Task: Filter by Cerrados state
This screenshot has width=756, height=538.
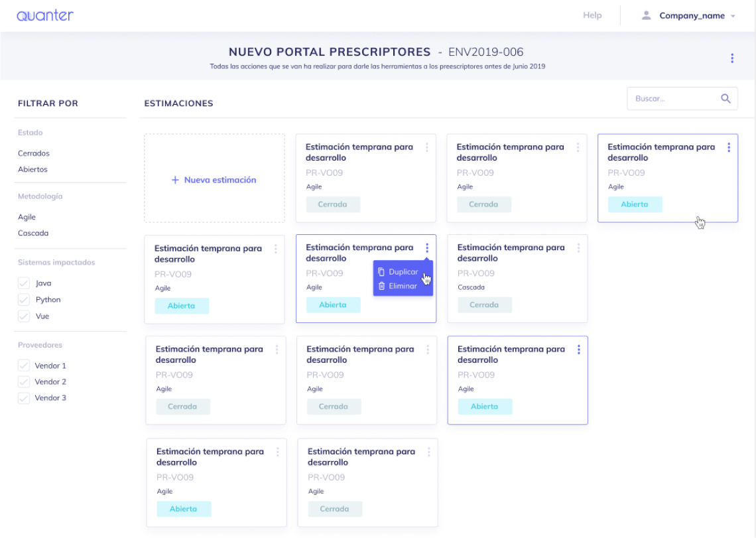Action: [x=34, y=153]
